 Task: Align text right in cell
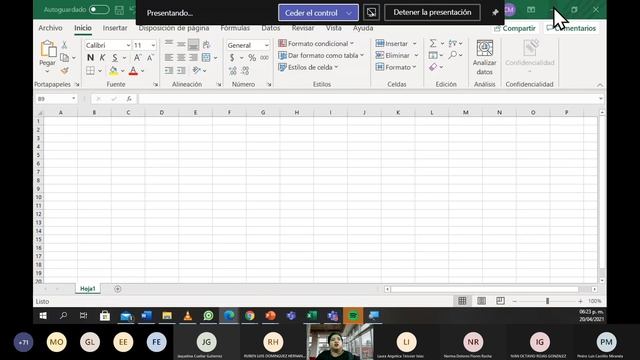pos(193,58)
